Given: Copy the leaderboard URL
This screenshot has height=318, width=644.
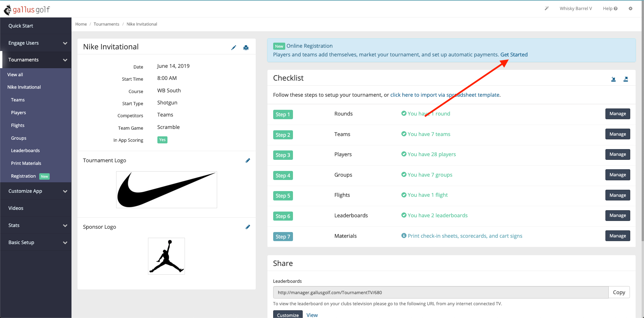Looking at the screenshot, I should click(x=619, y=292).
